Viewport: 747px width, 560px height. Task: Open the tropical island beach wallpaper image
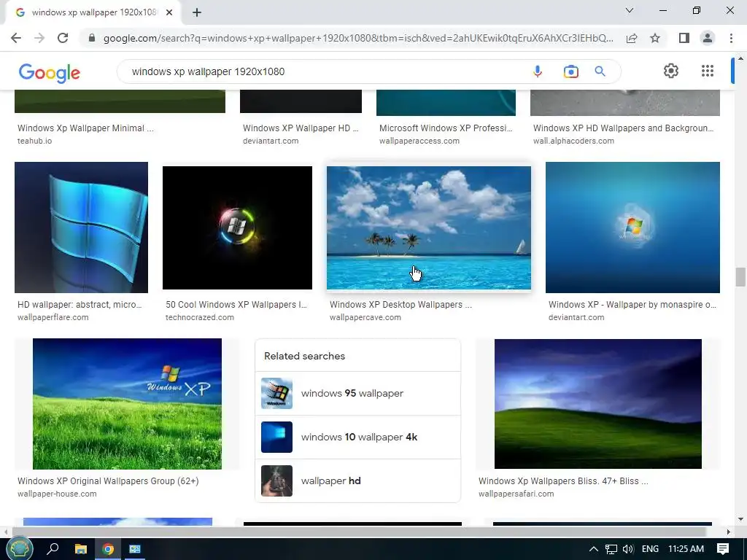[x=429, y=227]
